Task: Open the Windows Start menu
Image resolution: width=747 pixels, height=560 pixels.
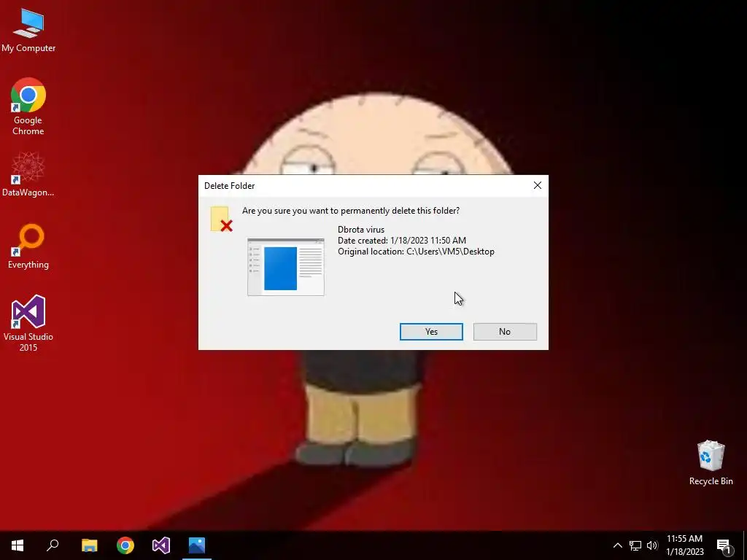Action: [x=18, y=545]
